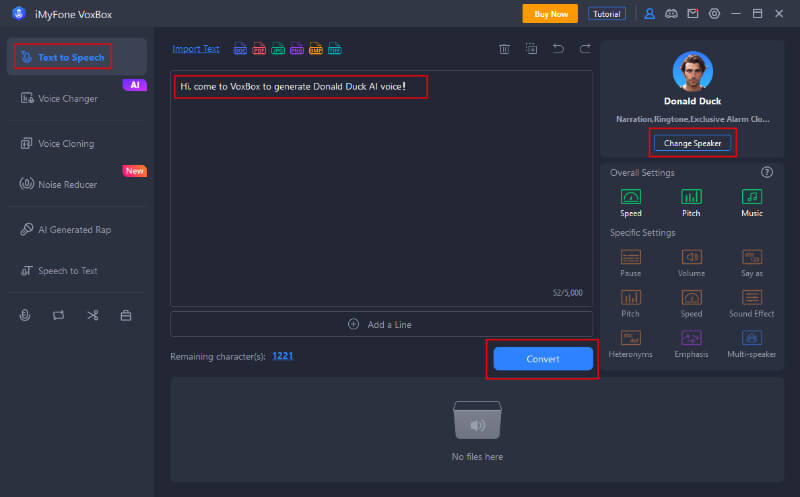Click the Change Speaker button

point(692,143)
